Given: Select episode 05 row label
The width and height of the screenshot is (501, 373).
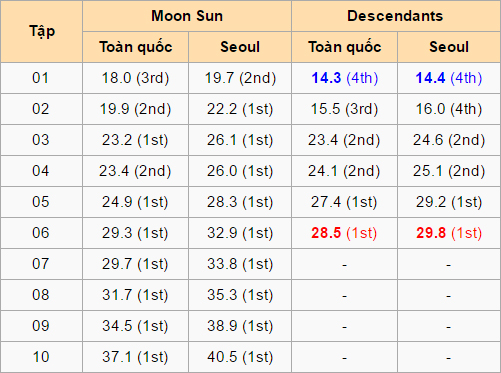Looking at the screenshot, I should click(x=41, y=202).
